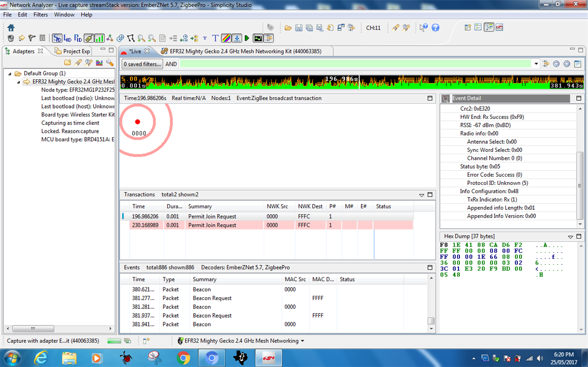Open Internet Explorer from the taskbar
588x367 pixels.
pyautogui.click(x=40, y=357)
